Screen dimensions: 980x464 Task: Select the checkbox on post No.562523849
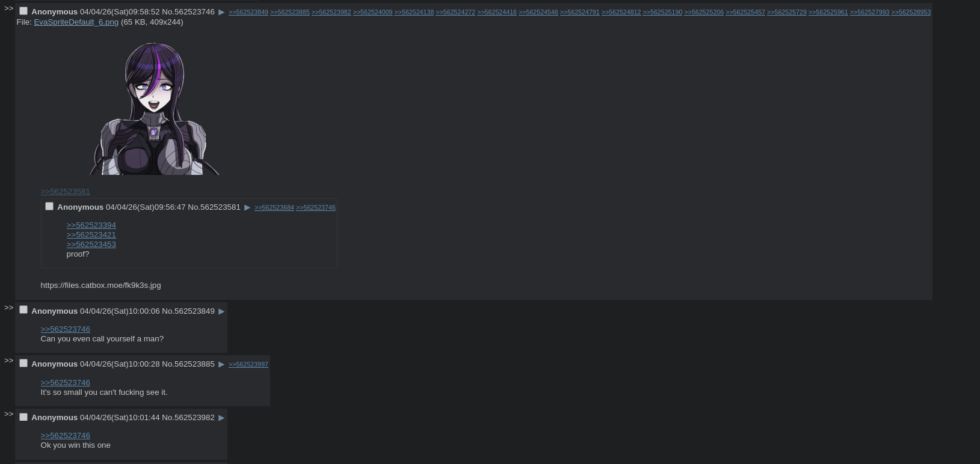click(x=23, y=310)
